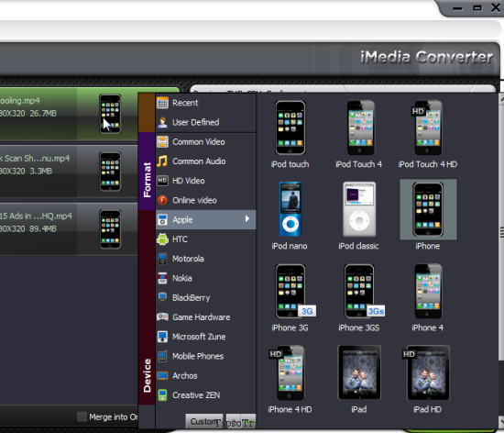
Task: Close the iMedia Converter window
Action: (x=496, y=7)
